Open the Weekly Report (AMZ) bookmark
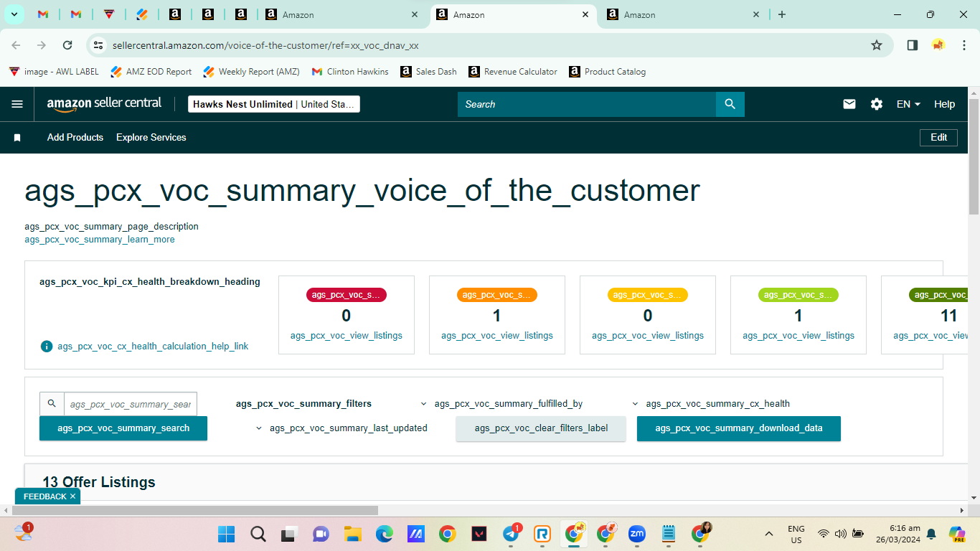Screen dimensions: 980x551 (251, 72)
